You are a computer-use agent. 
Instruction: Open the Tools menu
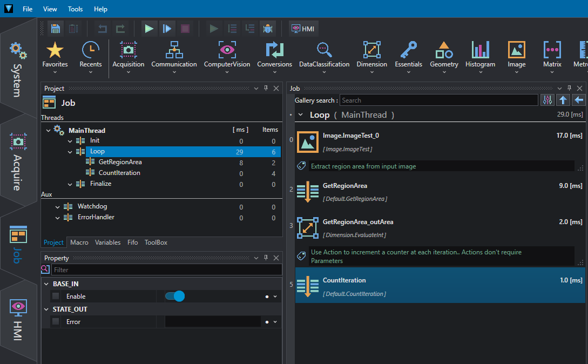(x=75, y=9)
